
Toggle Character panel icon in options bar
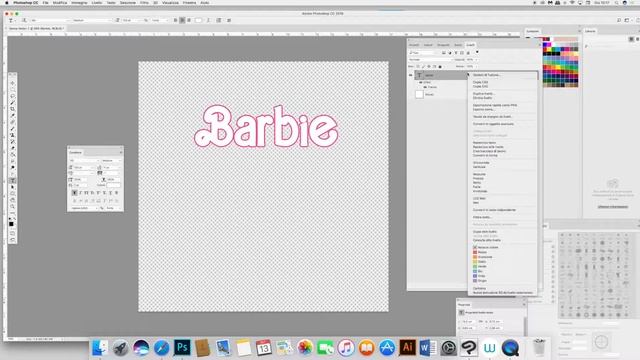[219, 20]
